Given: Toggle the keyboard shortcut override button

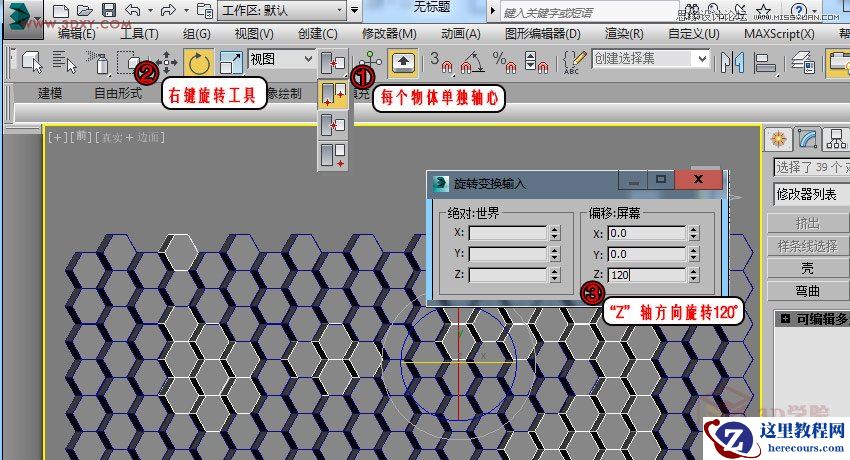Looking at the screenshot, I should point(403,63).
